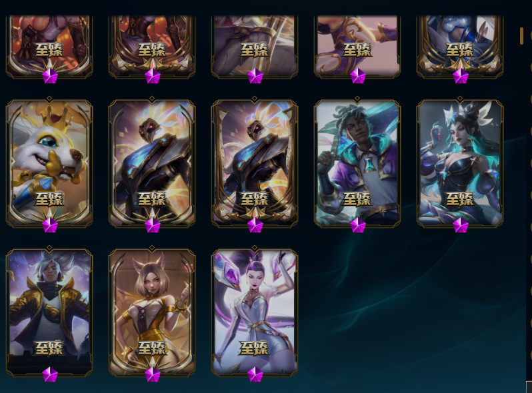532x393 pixels.
Task: Click the gold scrollbar handle at right edge
Action: (x=521, y=36)
